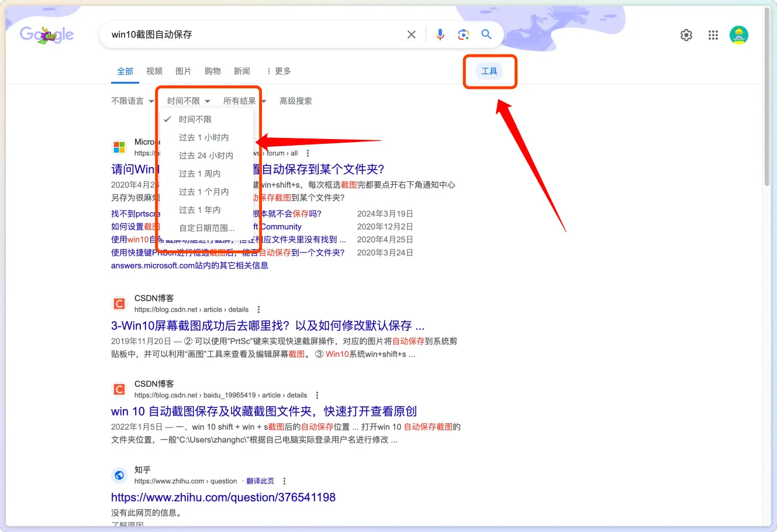Open Google Lens image search icon
This screenshot has width=777, height=532.
pos(464,34)
